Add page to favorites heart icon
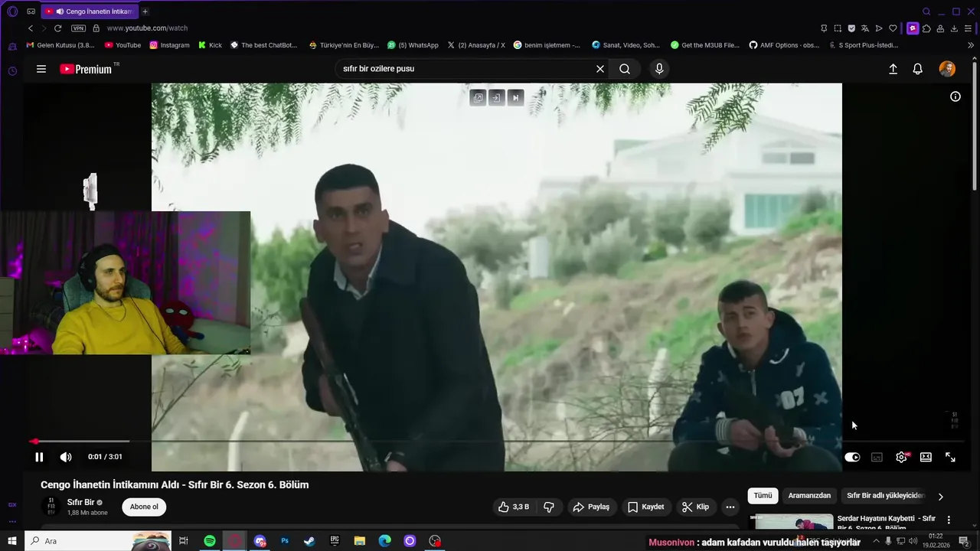The height and width of the screenshot is (551, 980). pos(893,28)
